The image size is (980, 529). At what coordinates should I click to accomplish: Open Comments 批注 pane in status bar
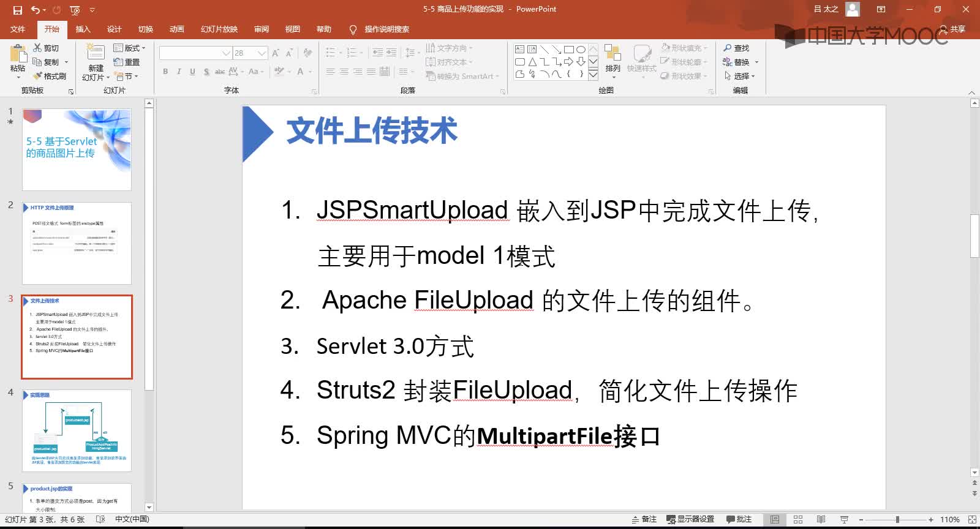pyautogui.click(x=739, y=519)
